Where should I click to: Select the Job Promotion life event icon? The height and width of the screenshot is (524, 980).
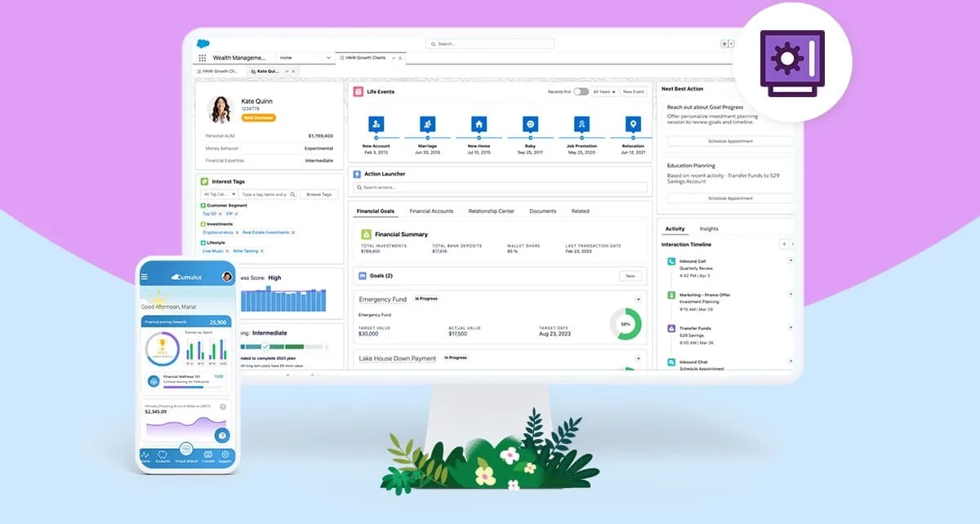click(581, 124)
